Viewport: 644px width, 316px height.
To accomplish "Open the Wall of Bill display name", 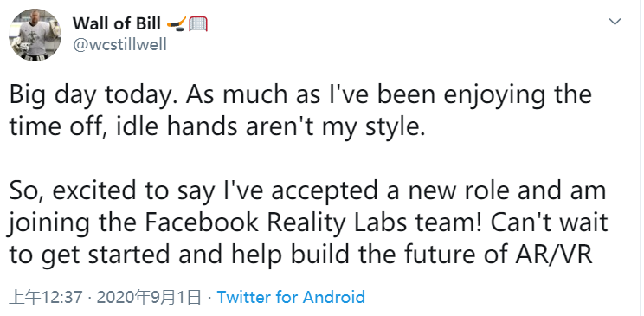I will (x=117, y=24).
